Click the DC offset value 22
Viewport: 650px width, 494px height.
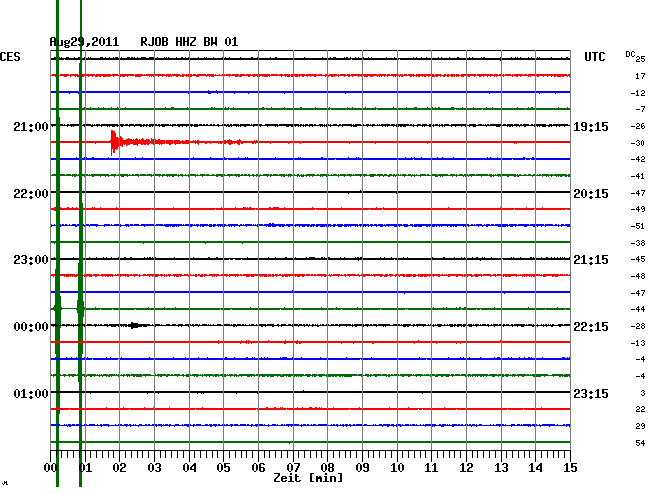click(x=640, y=409)
